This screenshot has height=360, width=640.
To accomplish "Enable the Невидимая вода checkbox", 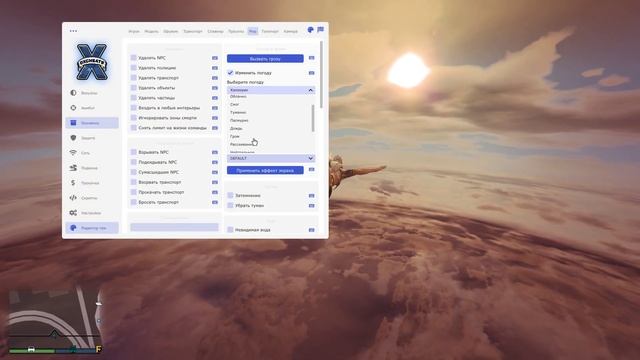I will pos(230,230).
